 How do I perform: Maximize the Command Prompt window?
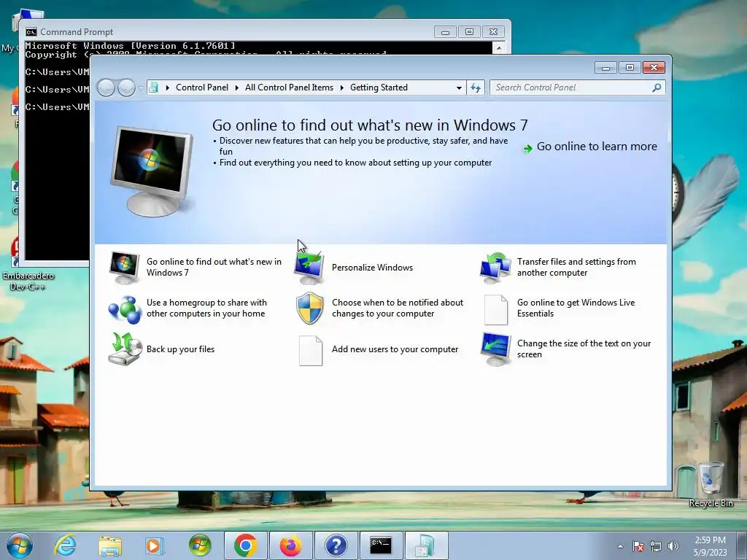click(x=469, y=32)
